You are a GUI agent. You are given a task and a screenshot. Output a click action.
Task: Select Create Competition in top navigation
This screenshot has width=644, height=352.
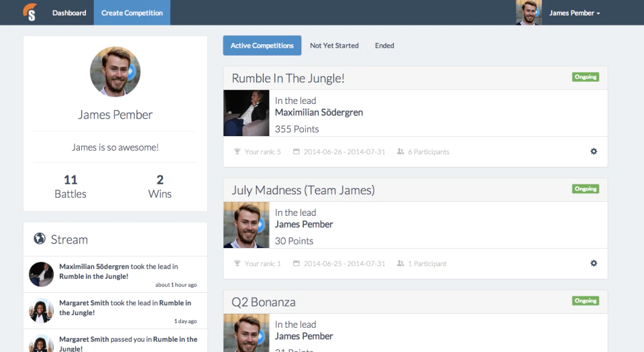(132, 13)
